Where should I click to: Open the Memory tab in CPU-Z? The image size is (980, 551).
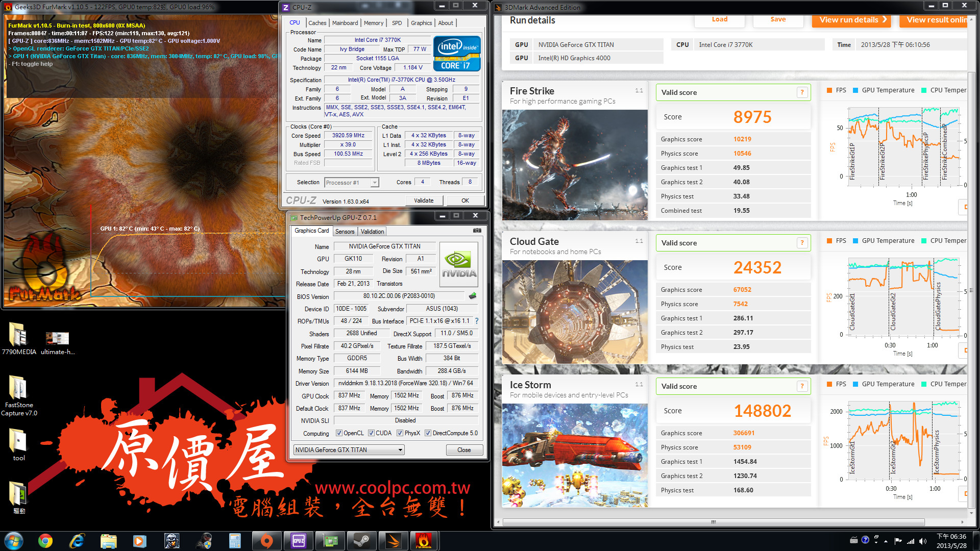coord(374,23)
